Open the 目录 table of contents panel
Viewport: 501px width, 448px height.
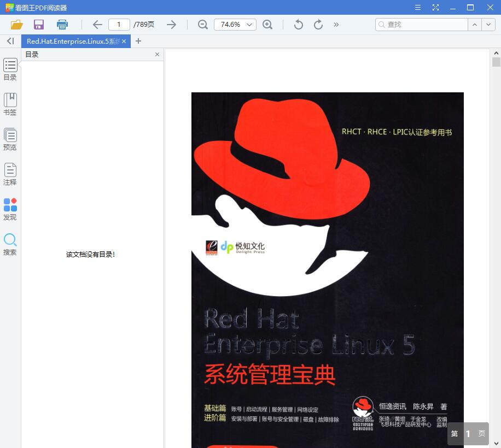tap(10, 69)
